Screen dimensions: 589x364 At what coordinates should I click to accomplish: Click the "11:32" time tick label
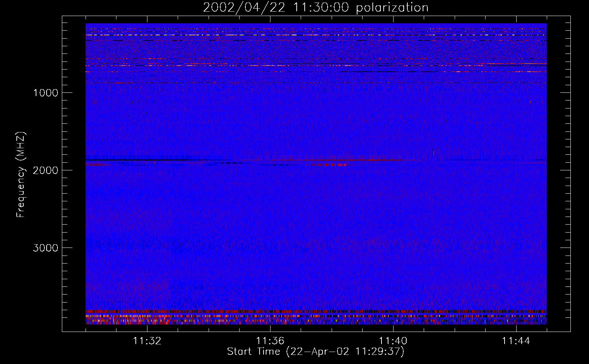147,341
